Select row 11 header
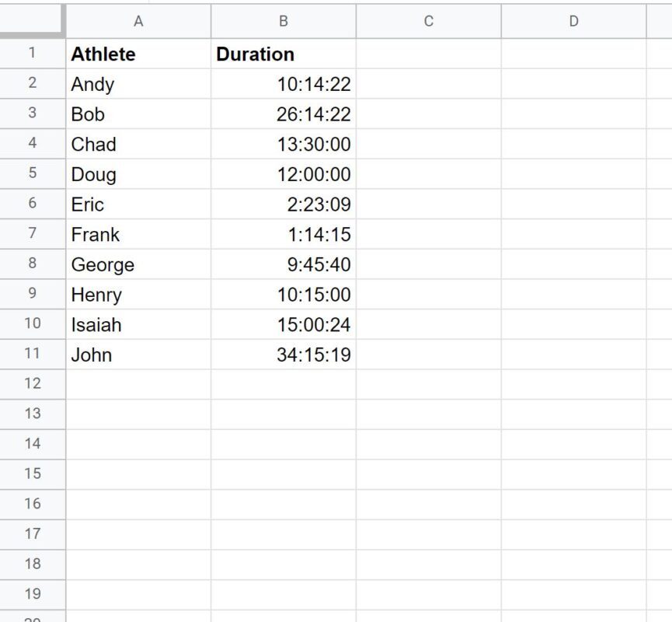This screenshot has height=622, width=672. click(32, 353)
